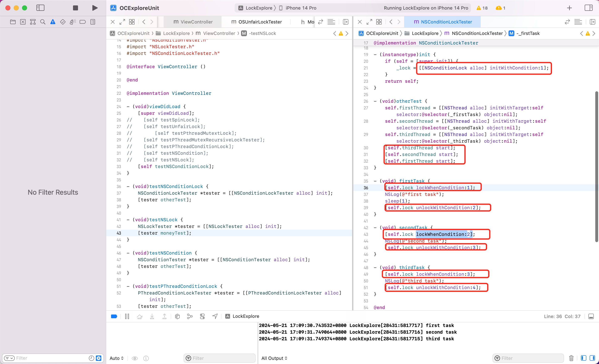Image resolution: width=599 pixels, height=364 pixels.
Task: Click the Run play button
Action: [95, 8]
